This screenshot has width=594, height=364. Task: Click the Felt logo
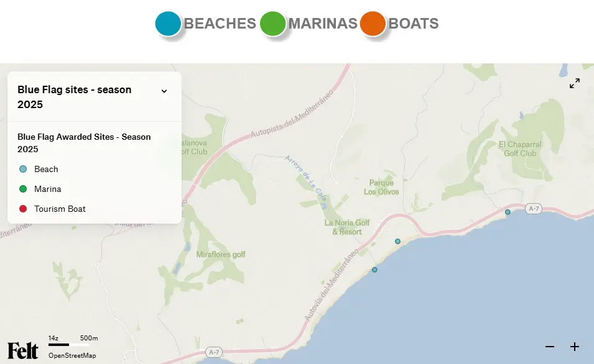pos(23,350)
